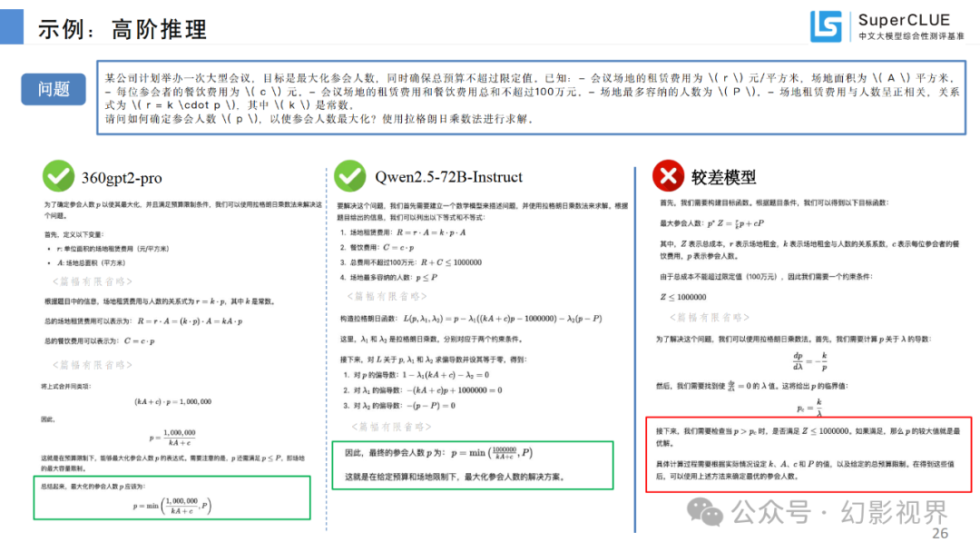The width and height of the screenshot is (980, 552).
Task: Click the line 2. 对 λ1 的偏导数
Action: (423, 390)
